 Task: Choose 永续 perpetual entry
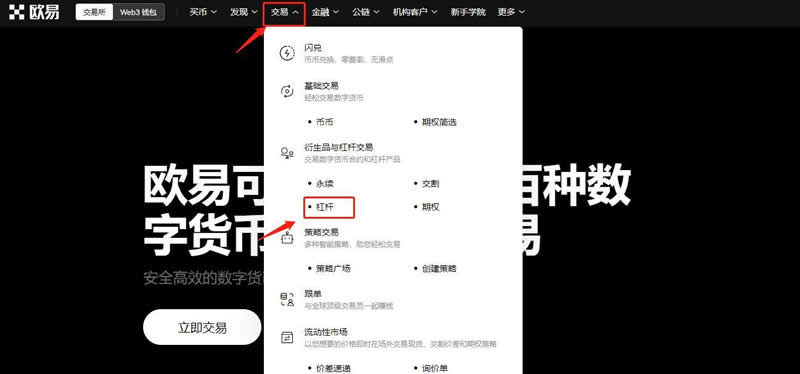(324, 183)
